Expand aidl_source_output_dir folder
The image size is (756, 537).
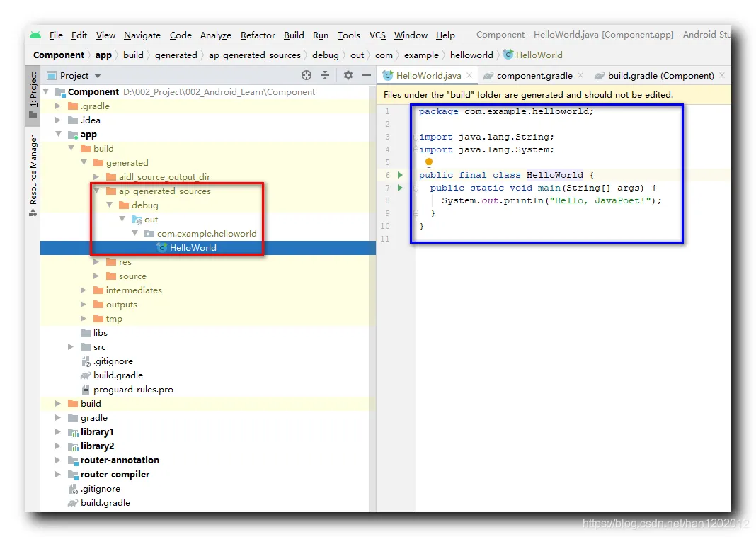tap(96, 176)
